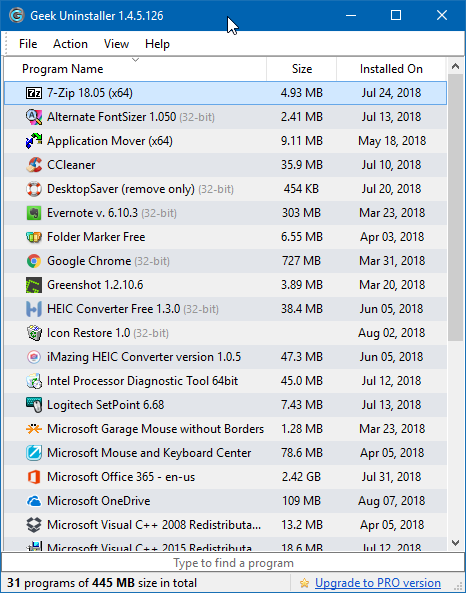This screenshot has width=466, height=593.
Task: Click the Microsoft OneDrive cloud icon
Action: (34, 501)
